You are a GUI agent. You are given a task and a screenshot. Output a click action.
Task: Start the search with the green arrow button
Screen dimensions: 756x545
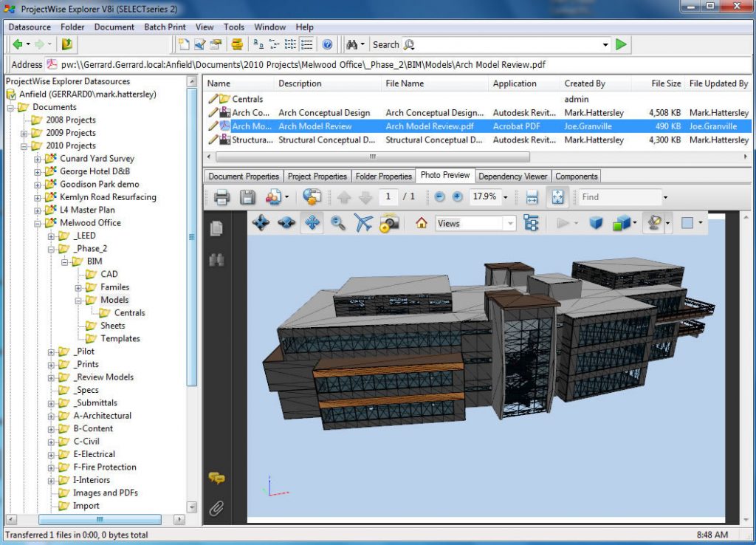622,44
